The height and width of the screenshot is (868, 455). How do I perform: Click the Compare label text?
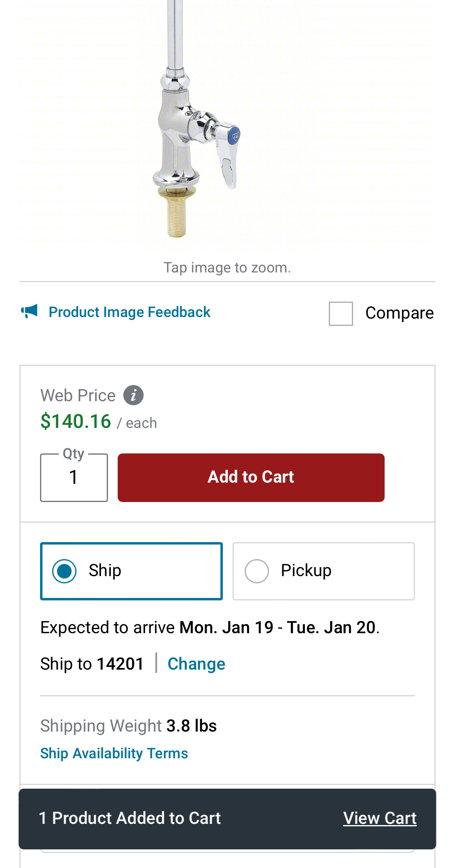(x=399, y=313)
